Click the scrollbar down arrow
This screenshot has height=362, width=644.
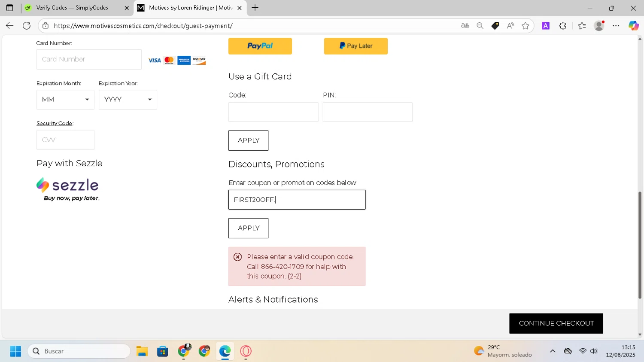point(640,335)
